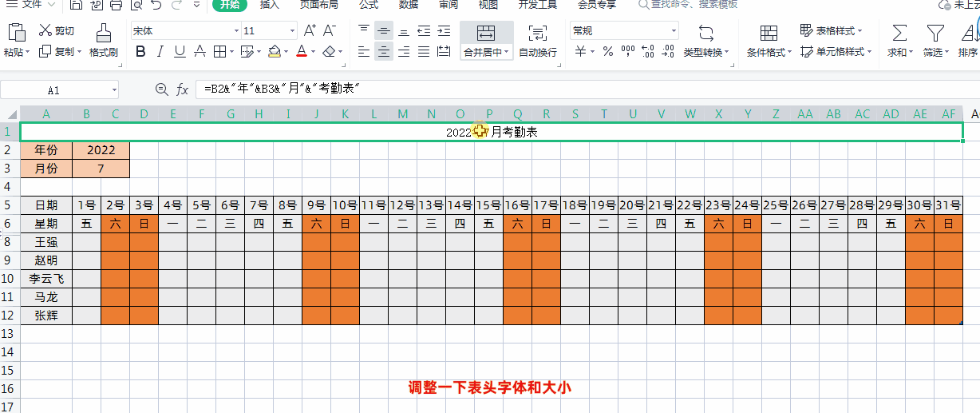This screenshot has height=413, width=980.
Task: Undo the last action
Action: click(156, 5)
